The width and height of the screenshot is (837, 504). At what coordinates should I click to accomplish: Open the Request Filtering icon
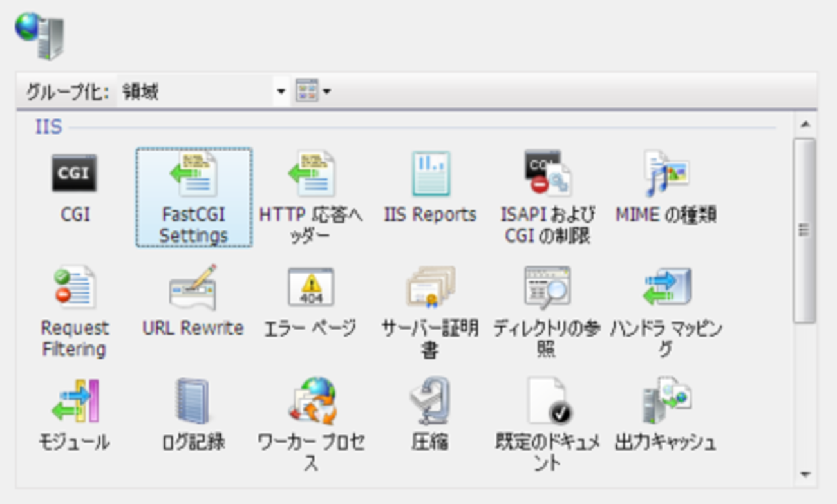(74, 287)
